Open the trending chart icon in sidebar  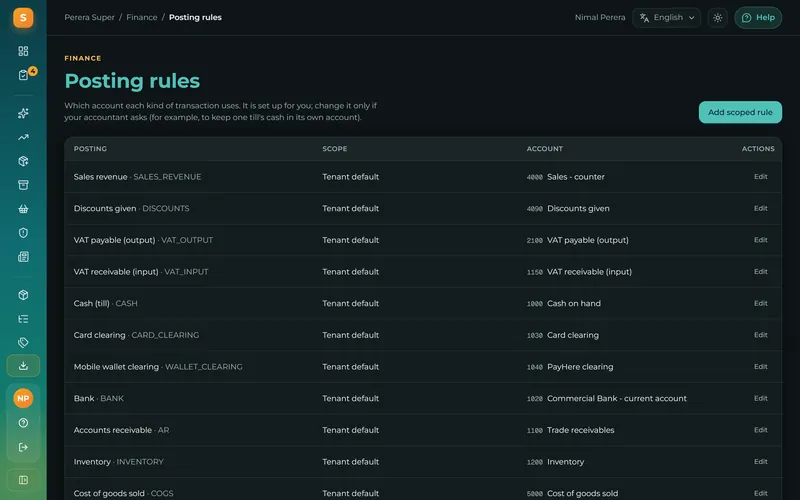pos(23,137)
